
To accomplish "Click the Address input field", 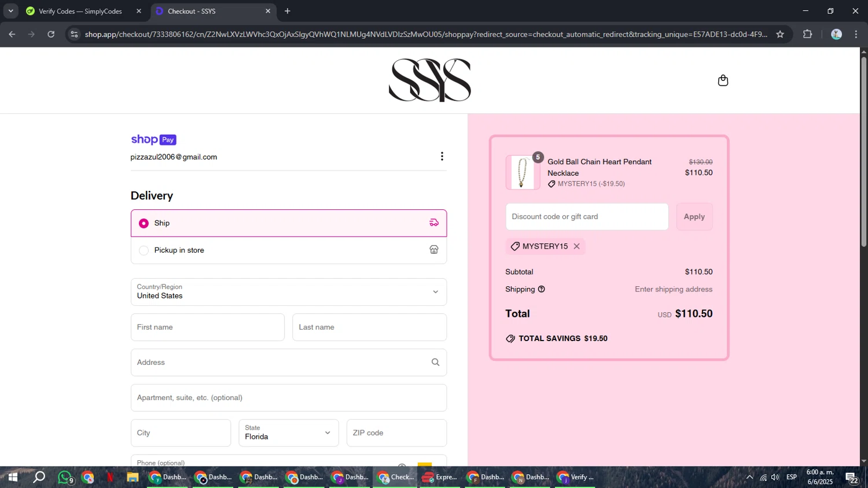I will point(289,363).
